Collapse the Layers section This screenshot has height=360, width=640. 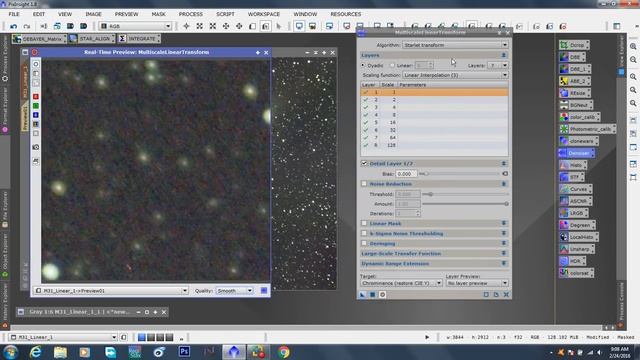504,55
